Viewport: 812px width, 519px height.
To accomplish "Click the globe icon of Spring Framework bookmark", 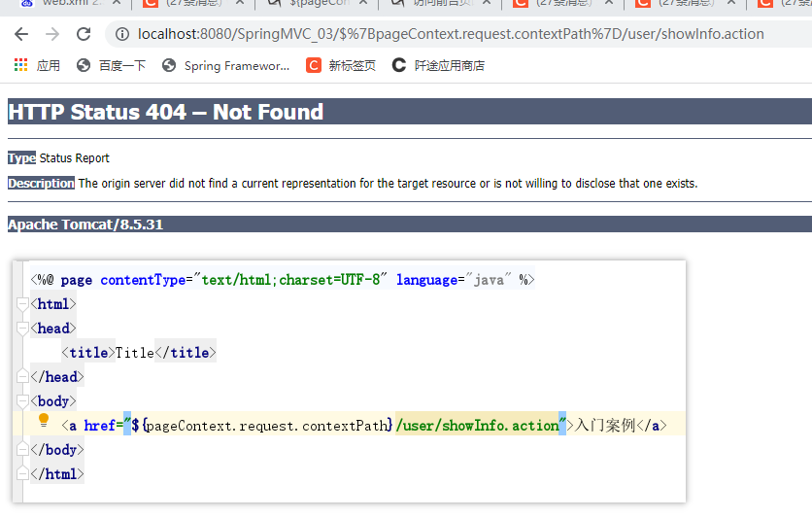I will pos(169,65).
